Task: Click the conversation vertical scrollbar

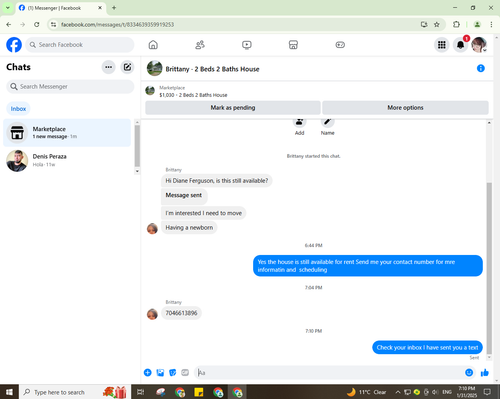Action: (489, 268)
